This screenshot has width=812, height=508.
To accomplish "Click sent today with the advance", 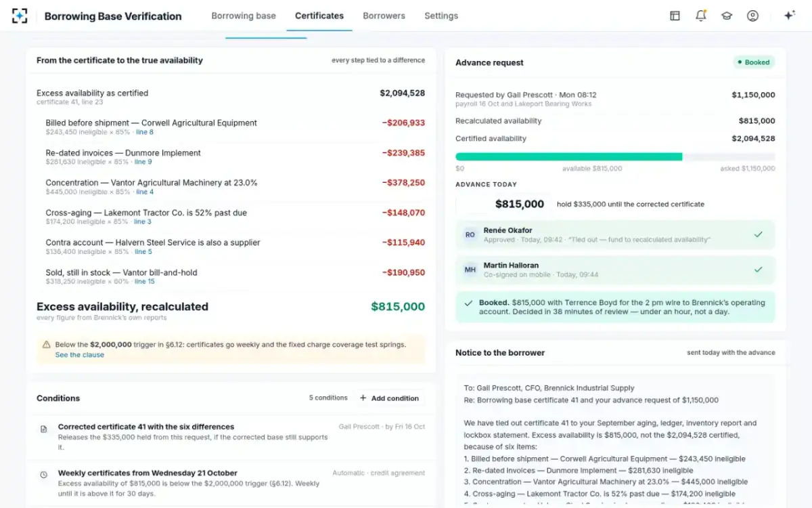I will click(731, 353).
